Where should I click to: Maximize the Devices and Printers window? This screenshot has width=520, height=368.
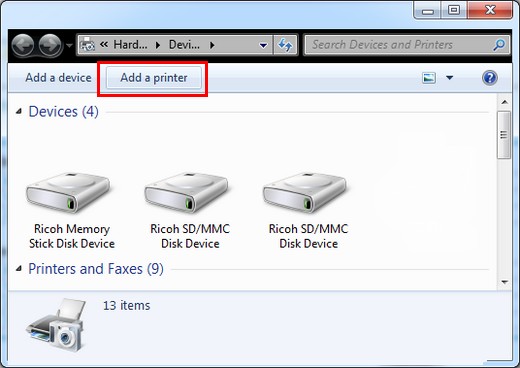[x=454, y=11]
